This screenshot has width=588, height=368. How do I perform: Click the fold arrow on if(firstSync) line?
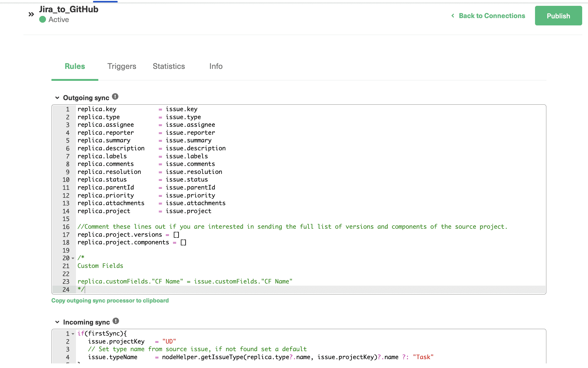73,333
